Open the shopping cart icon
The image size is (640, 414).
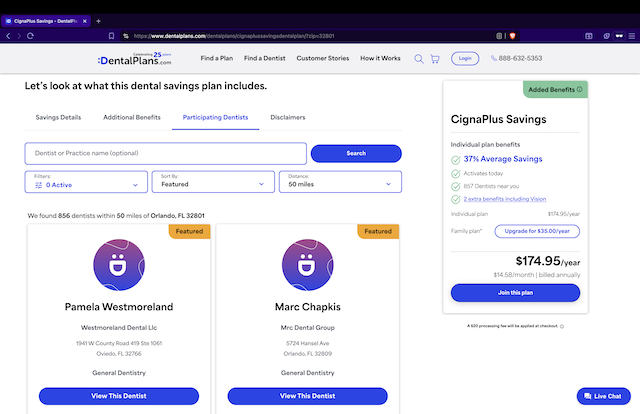435,59
